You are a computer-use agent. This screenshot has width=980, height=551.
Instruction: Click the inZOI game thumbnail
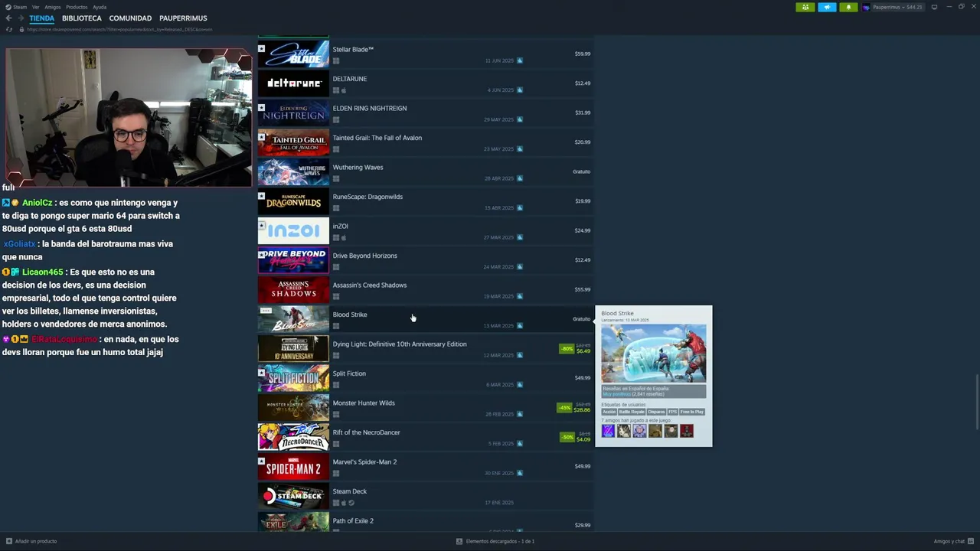click(293, 231)
